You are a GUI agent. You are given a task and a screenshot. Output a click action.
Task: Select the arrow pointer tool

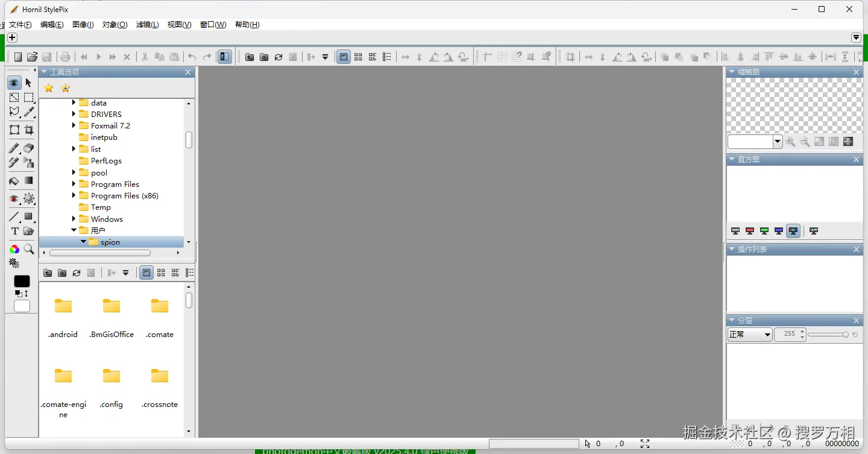pyautogui.click(x=28, y=83)
